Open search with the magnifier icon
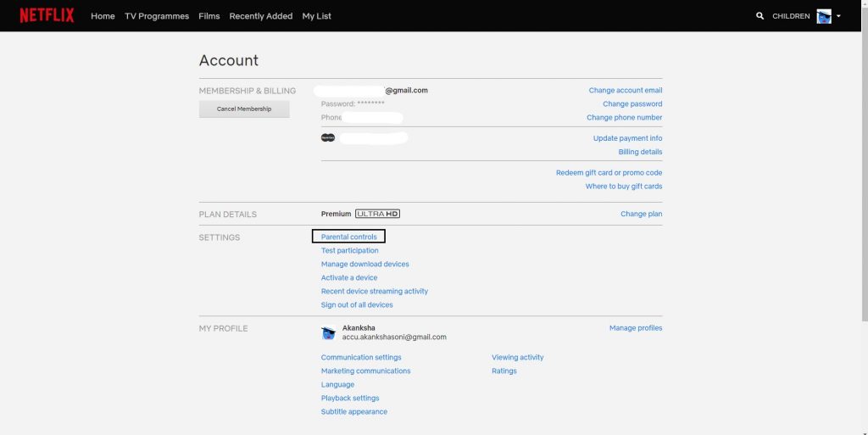Image resolution: width=868 pixels, height=435 pixels. click(x=759, y=16)
